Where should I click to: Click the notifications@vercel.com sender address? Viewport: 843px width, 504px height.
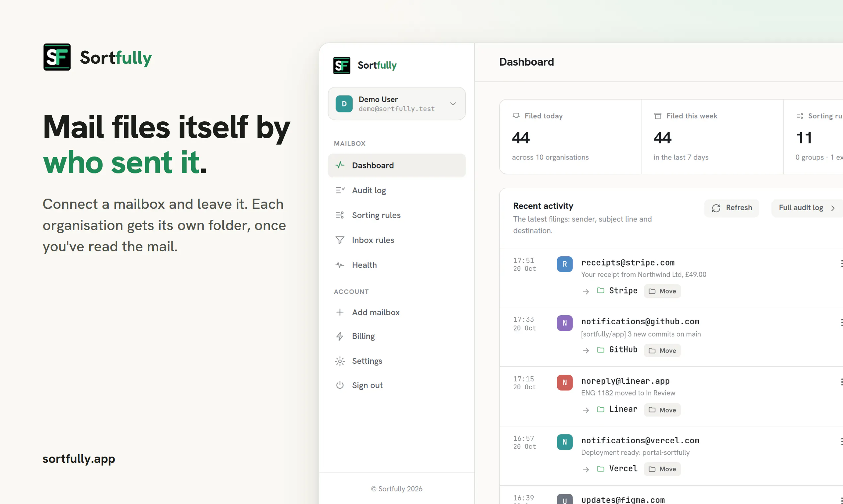point(640,440)
